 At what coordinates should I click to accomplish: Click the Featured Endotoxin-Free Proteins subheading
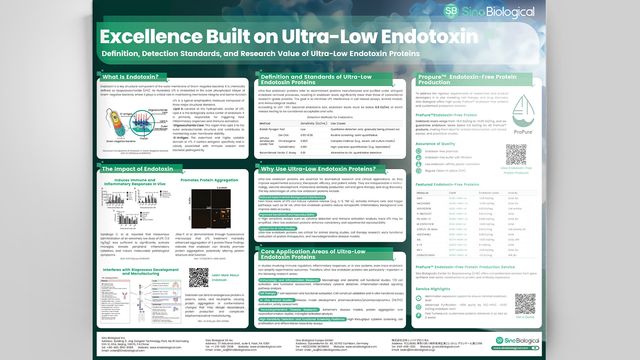click(x=447, y=184)
